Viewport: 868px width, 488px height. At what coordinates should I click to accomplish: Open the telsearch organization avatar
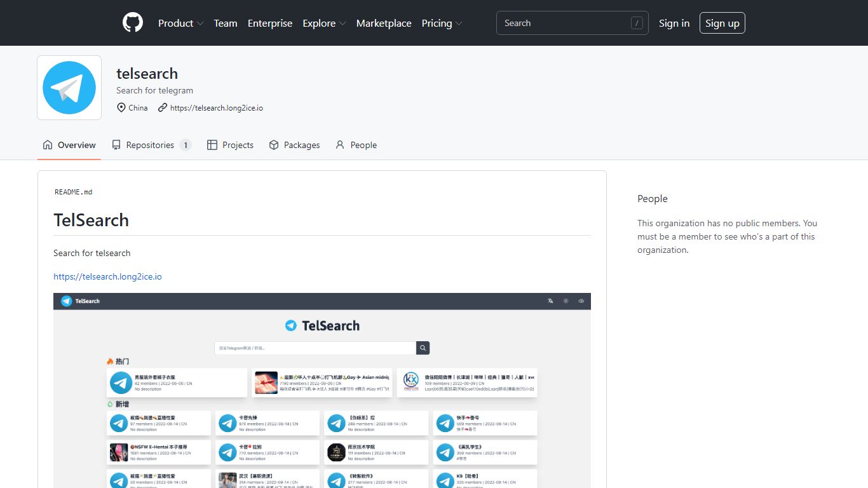(x=69, y=88)
